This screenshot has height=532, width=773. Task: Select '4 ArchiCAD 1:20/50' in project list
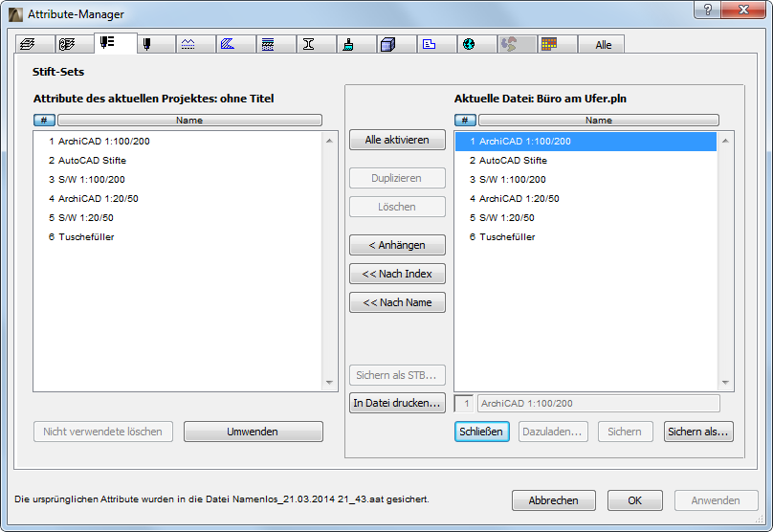(x=178, y=199)
